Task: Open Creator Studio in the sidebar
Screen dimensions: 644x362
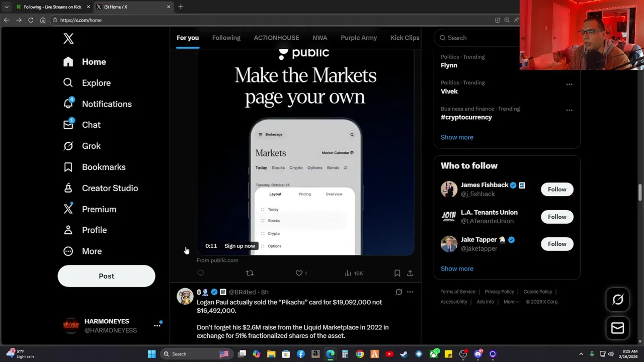Action: pyautogui.click(x=100, y=188)
